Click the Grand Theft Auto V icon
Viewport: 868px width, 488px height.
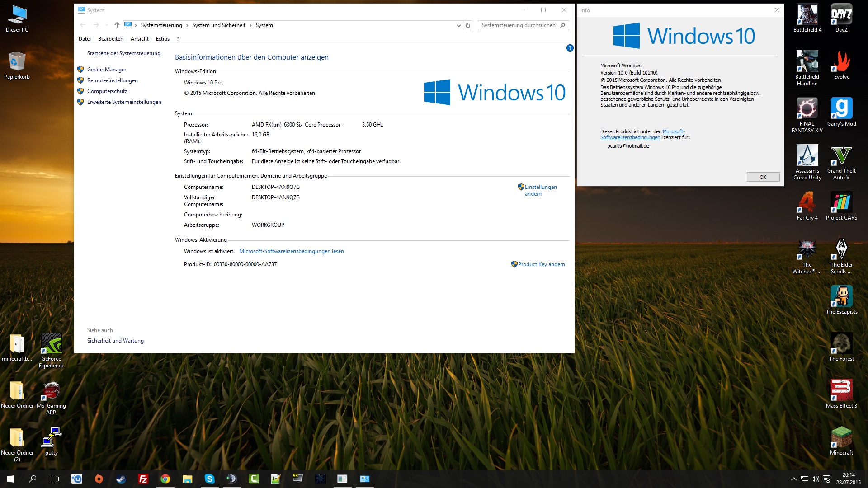pyautogui.click(x=841, y=162)
